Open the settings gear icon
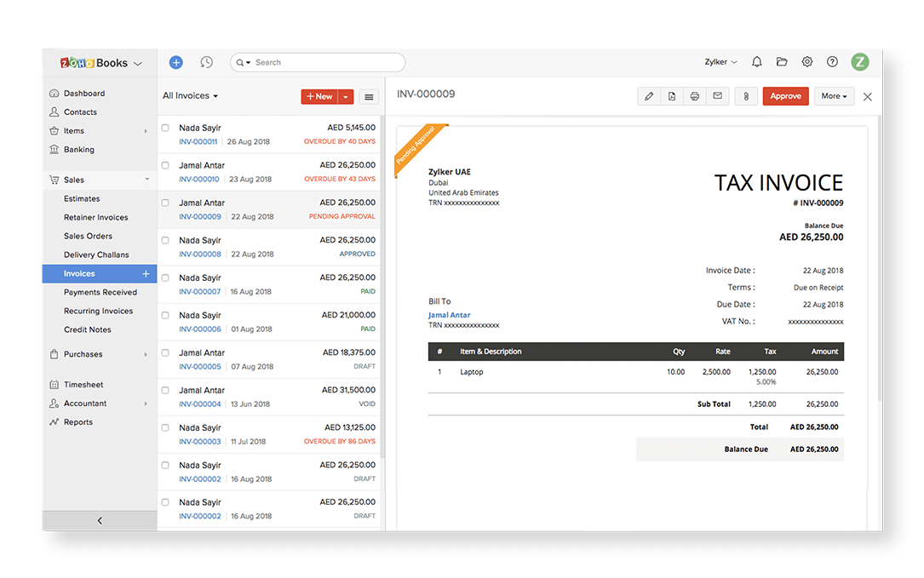Image resolution: width=924 pixels, height=578 pixels. [807, 61]
